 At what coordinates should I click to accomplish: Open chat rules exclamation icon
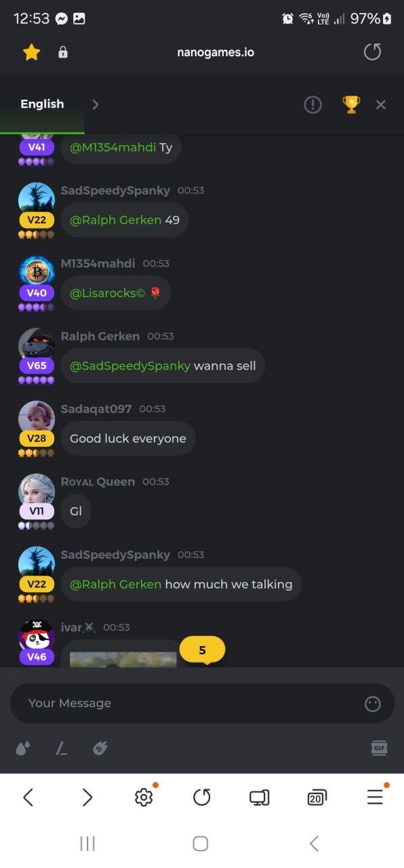[312, 104]
